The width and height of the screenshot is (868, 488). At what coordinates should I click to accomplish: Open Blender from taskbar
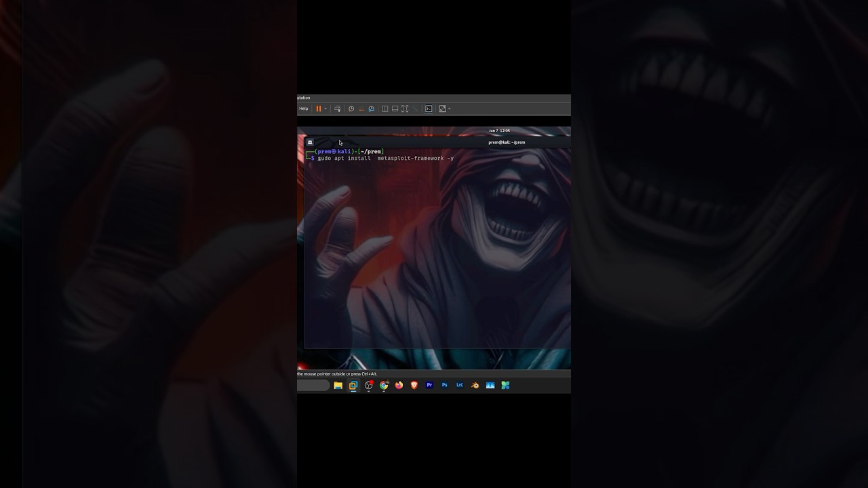click(475, 385)
